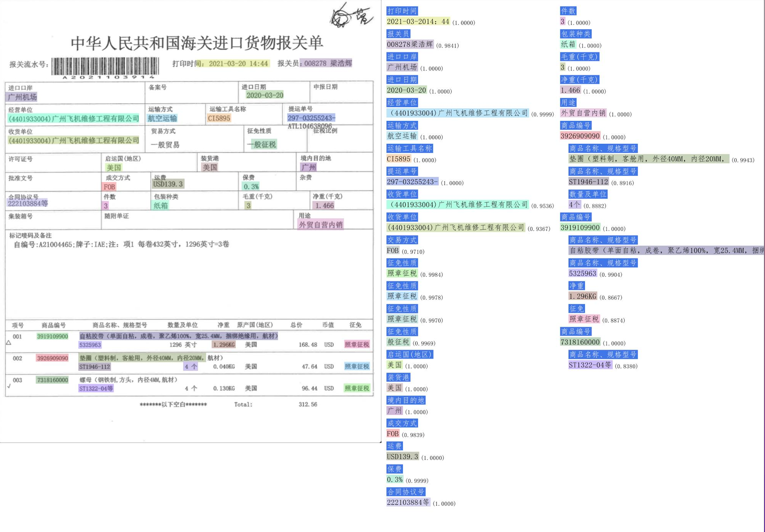Click the blue 保费 label in results list
This screenshot has width=765, height=532.
pyautogui.click(x=394, y=469)
